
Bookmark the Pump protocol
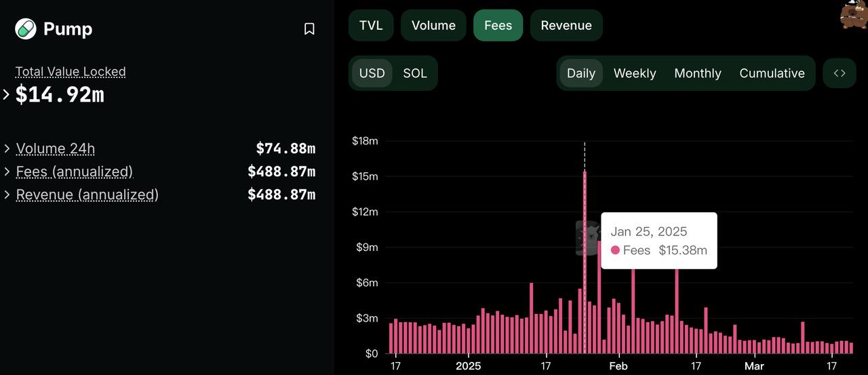coord(309,29)
